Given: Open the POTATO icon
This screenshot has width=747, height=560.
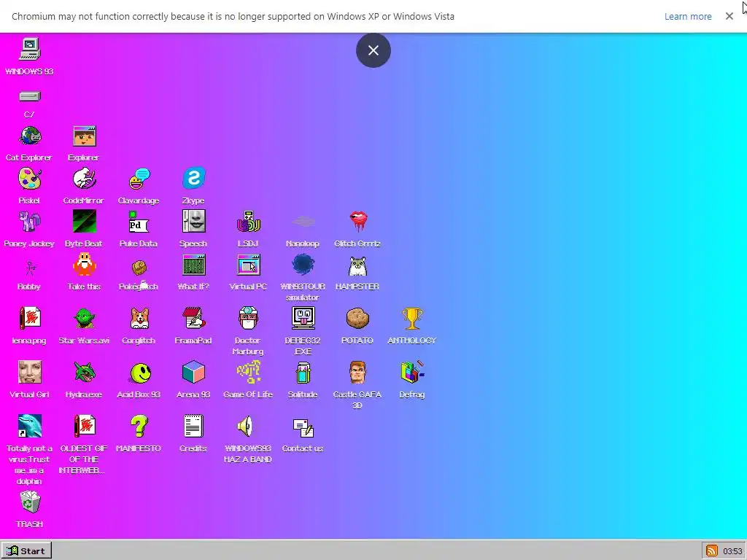Looking at the screenshot, I should (357, 319).
